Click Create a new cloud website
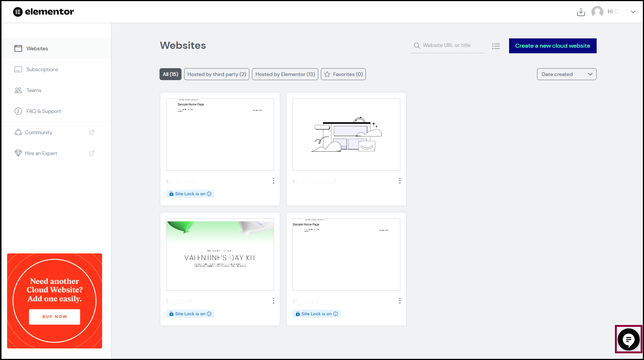The image size is (644, 360). pyautogui.click(x=552, y=46)
